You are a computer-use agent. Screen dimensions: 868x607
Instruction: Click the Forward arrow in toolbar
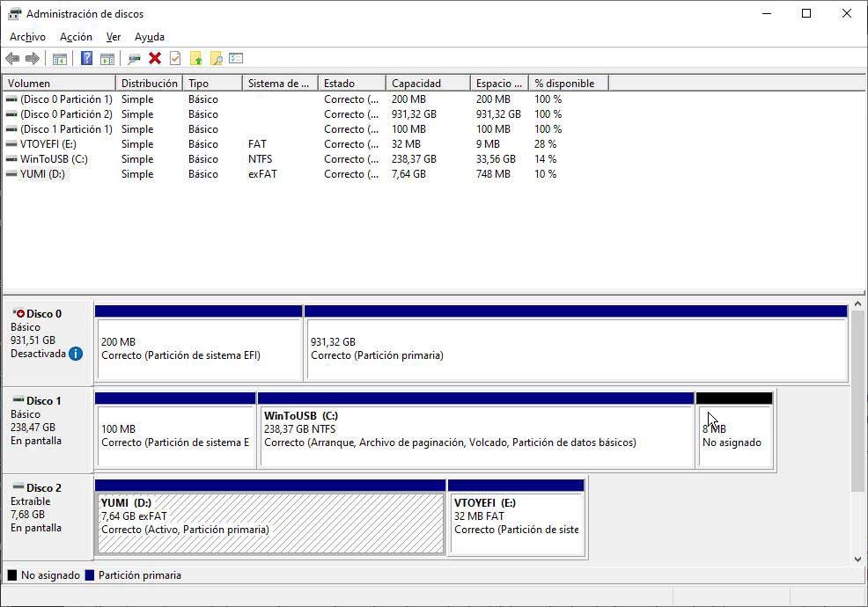33,58
